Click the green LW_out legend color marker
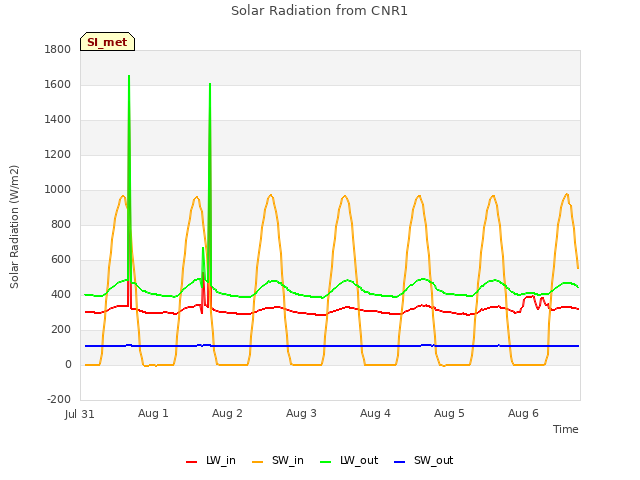This screenshot has height=480, width=640. coord(326,462)
